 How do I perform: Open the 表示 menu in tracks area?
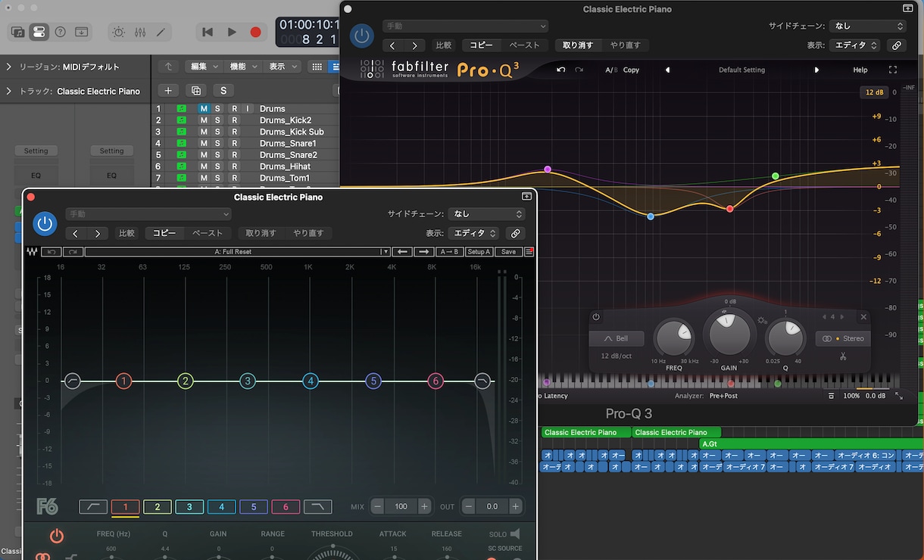[x=283, y=67]
